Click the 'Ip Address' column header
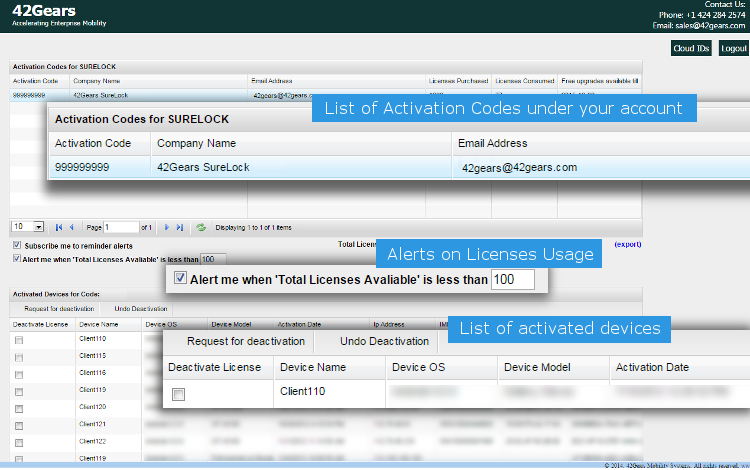Screen dimensions: 750x470 point(388,324)
